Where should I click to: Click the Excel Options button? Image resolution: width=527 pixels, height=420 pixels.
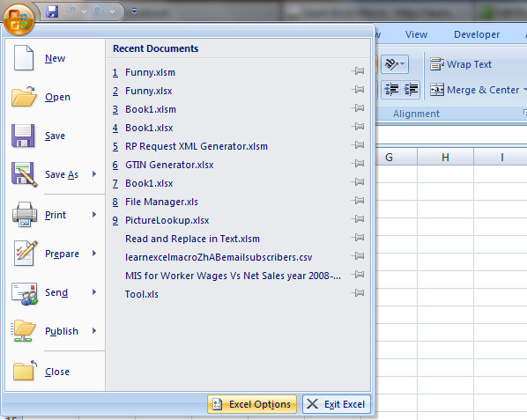click(x=252, y=404)
